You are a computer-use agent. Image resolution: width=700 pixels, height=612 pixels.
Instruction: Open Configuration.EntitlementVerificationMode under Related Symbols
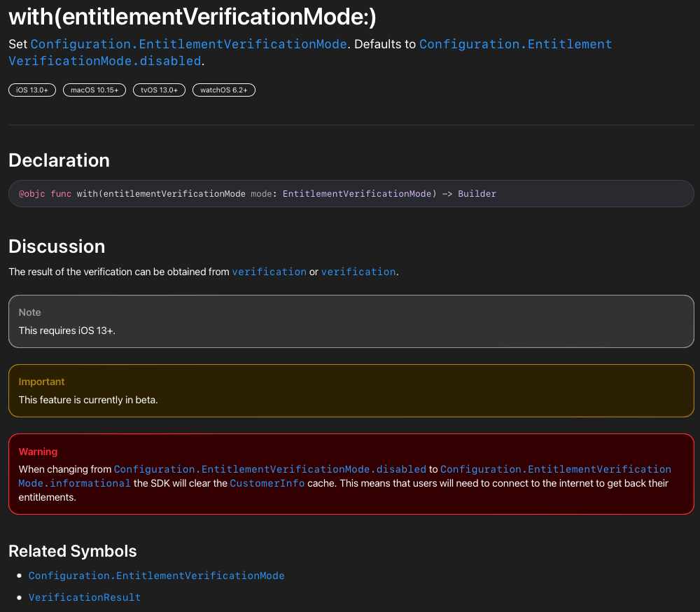(156, 576)
